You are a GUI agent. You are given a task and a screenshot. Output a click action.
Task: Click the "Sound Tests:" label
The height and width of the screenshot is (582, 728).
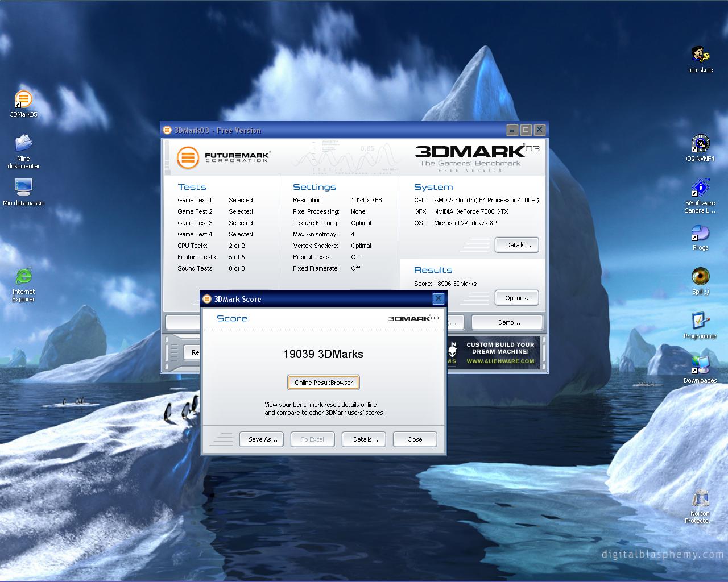click(196, 268)
